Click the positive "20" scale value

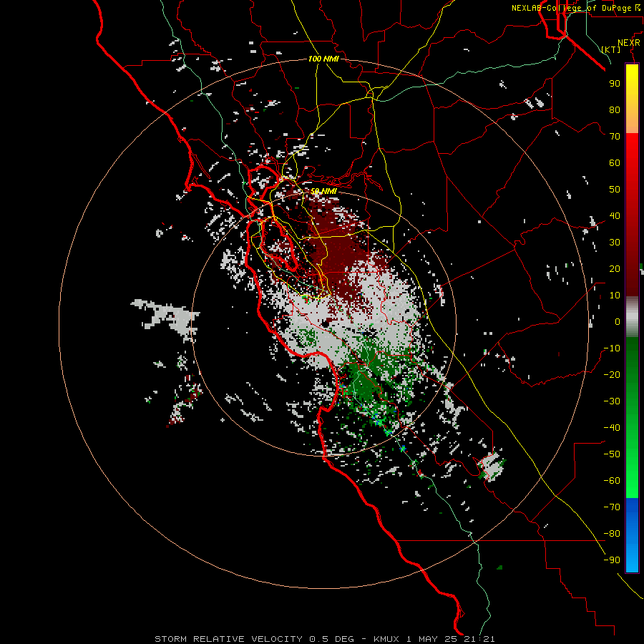(x=615, y=268)
